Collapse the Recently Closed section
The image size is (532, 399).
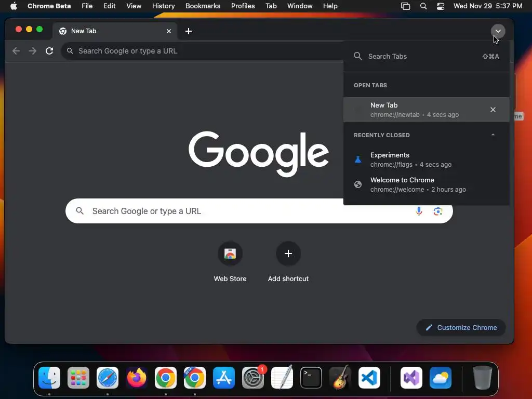pyautogui.click(x=493, y=135)
